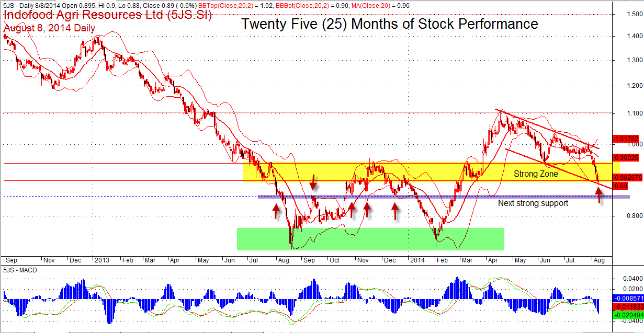Select the 'MA(Close,20) = 0.96' indicator label
Viewport: 644px width, 333px height.
coord(381,5)
